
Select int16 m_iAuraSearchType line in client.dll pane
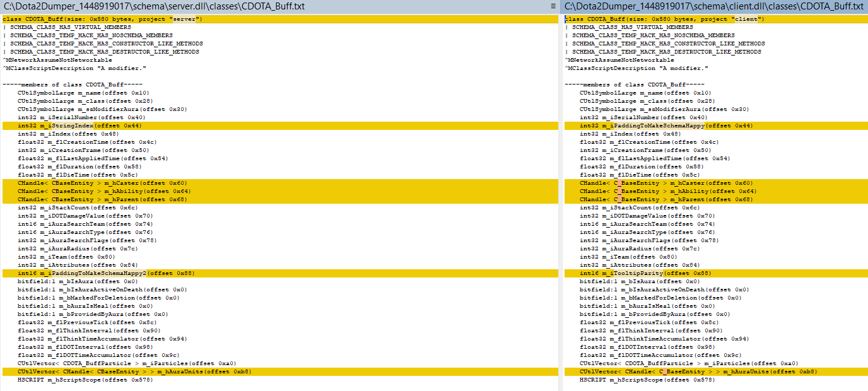[647, 232]
